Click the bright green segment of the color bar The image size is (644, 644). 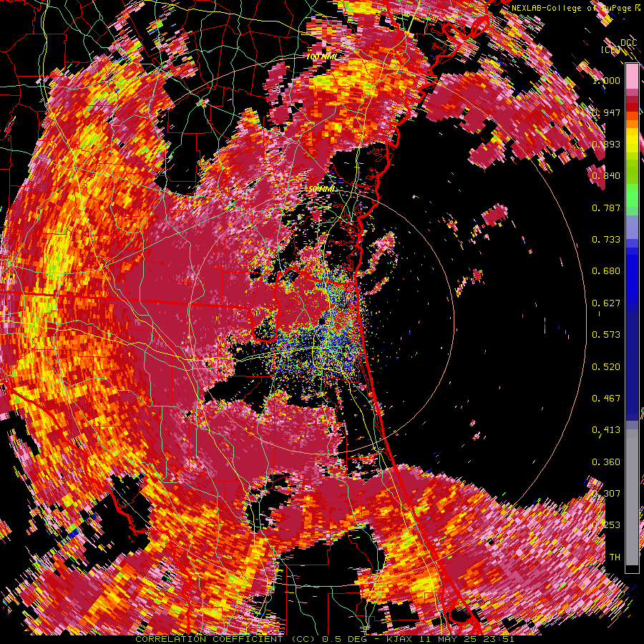(632, 195)
